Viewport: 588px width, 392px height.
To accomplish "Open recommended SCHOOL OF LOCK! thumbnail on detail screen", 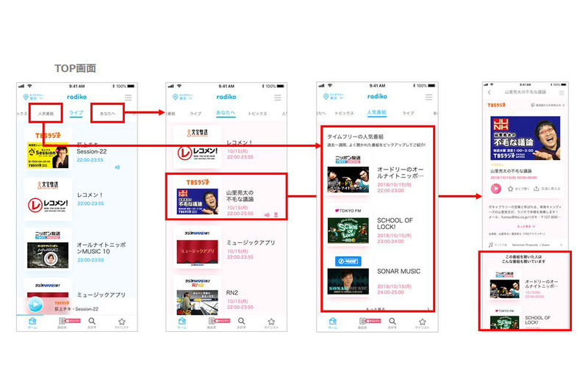I will coord(505,323).
